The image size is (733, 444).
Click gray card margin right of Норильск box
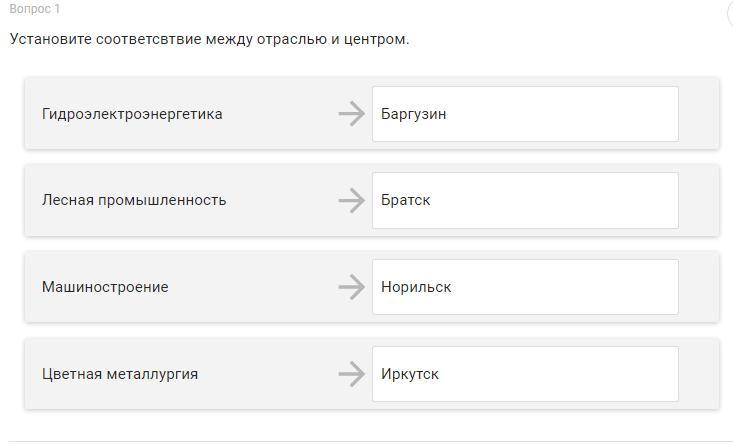pyautogui.click(x=699, y=287)
